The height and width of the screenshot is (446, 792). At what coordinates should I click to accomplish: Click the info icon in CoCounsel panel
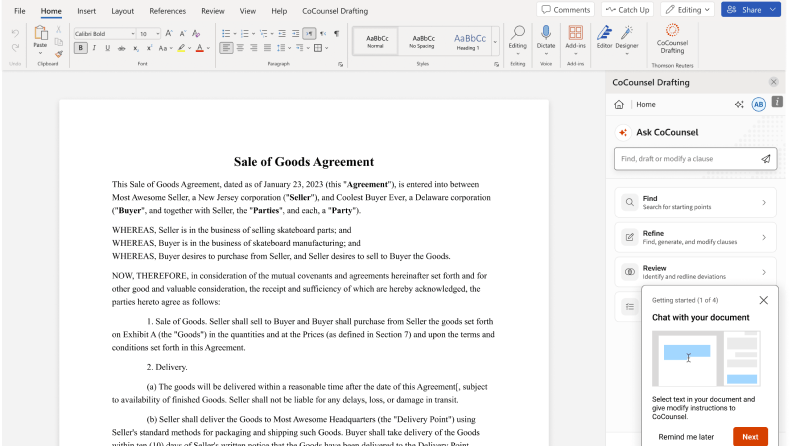point(777,103)
